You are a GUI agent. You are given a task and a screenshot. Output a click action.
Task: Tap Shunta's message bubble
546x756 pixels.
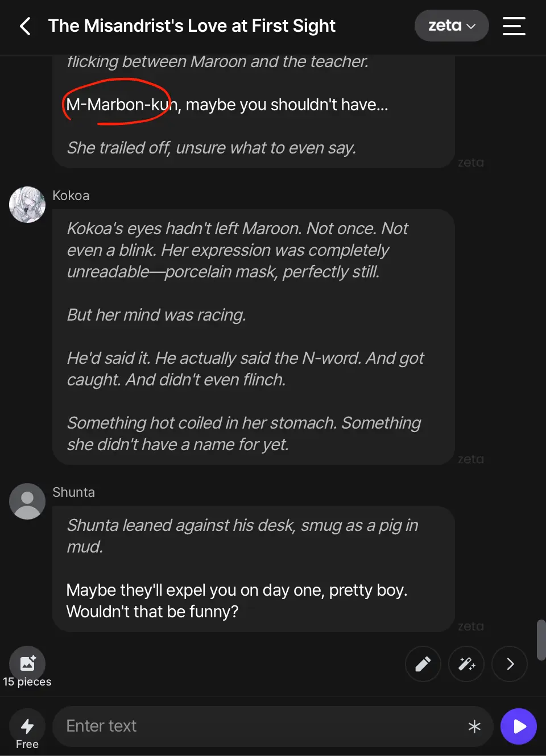click(x=254, y=569)
